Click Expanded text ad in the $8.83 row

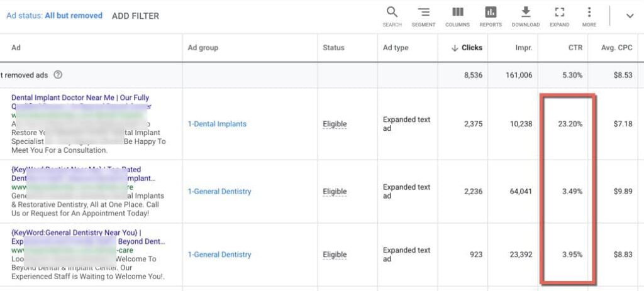(407, 255)
